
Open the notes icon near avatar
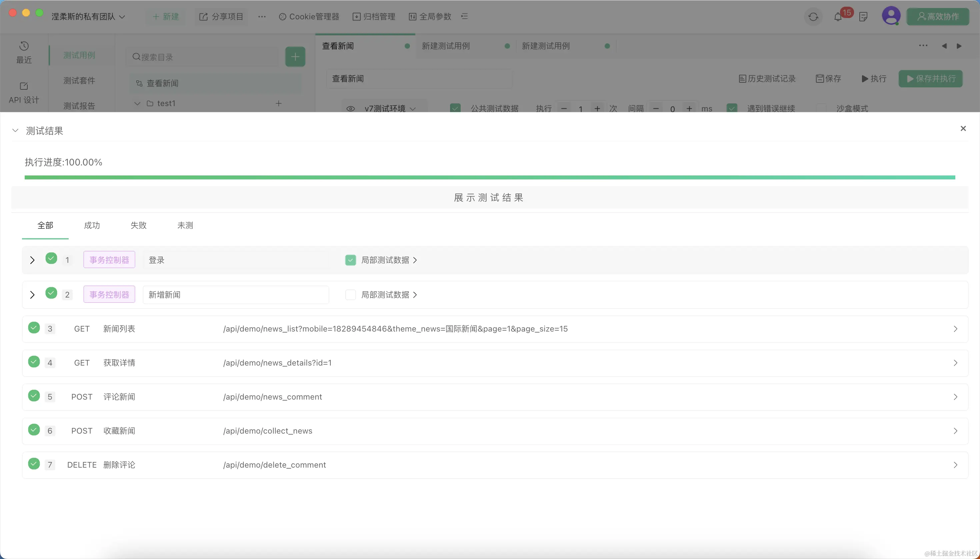click(x=863, y=17)
